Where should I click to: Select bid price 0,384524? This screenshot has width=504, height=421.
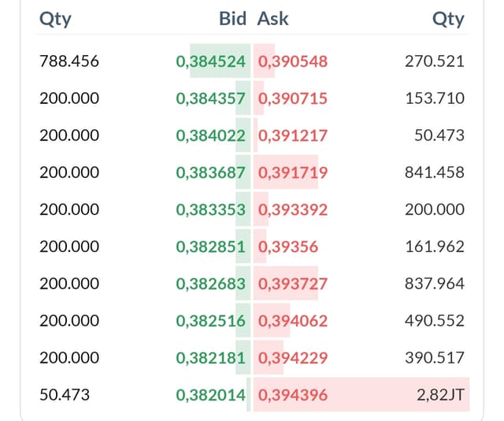coord(211,61)
